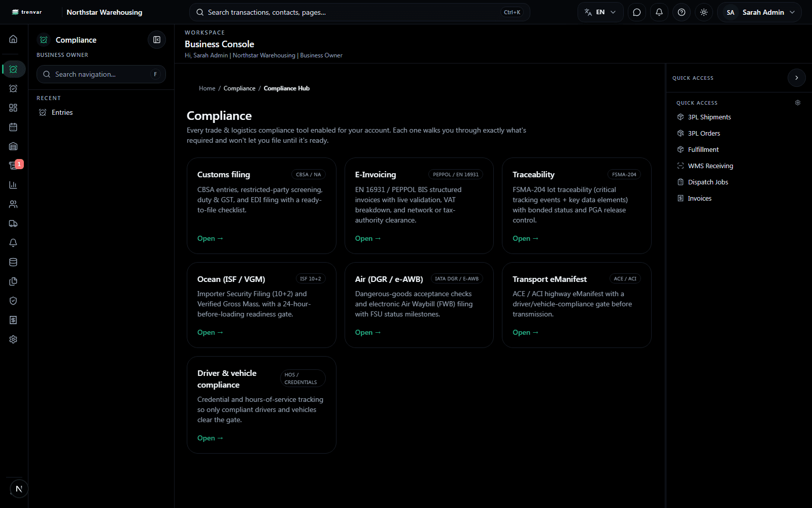
Task: Collapse the Quick Access panel arrow
Action: tap(797, 78)
